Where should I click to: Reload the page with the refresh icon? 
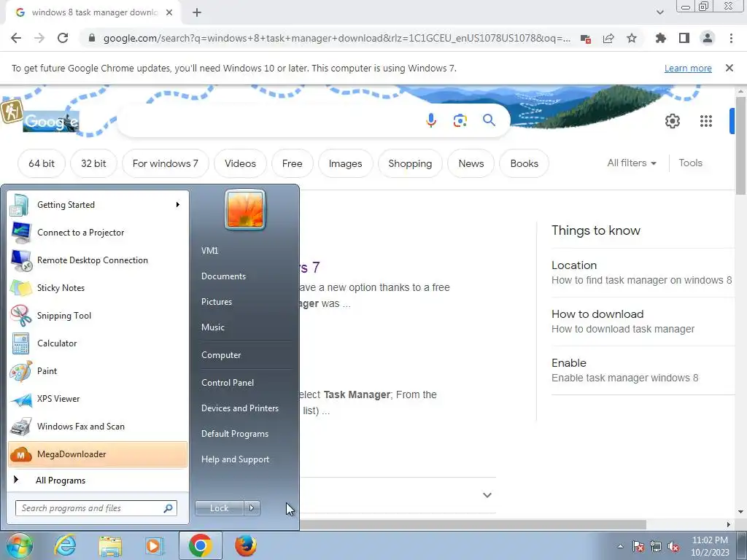(x=63, y=38)
